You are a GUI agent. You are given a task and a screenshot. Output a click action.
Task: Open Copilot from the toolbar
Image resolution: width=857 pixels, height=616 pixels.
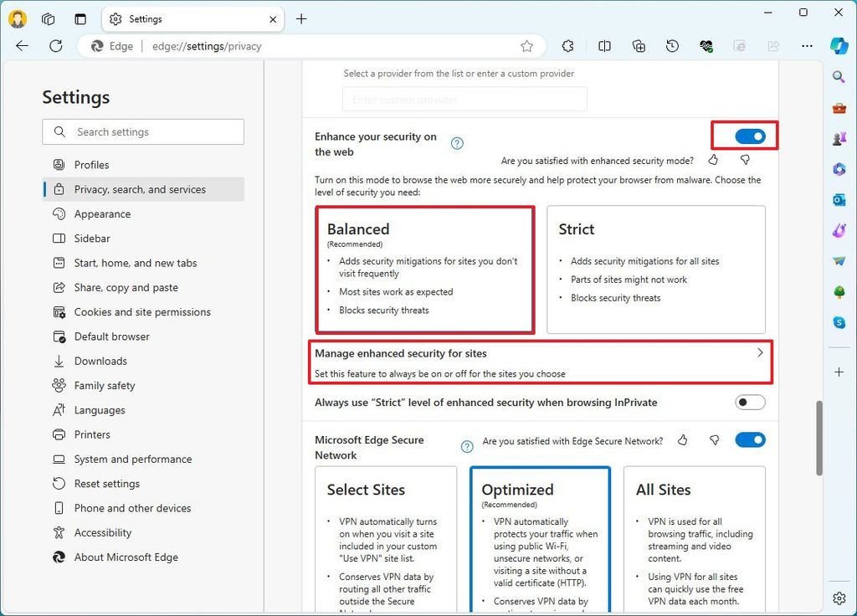coord(839,46)
